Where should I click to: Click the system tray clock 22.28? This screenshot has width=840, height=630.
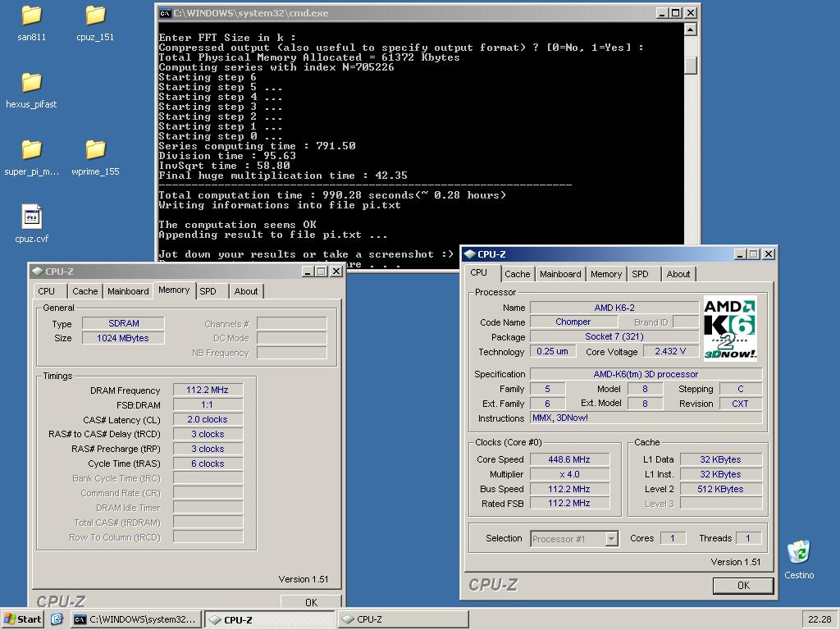819,619
